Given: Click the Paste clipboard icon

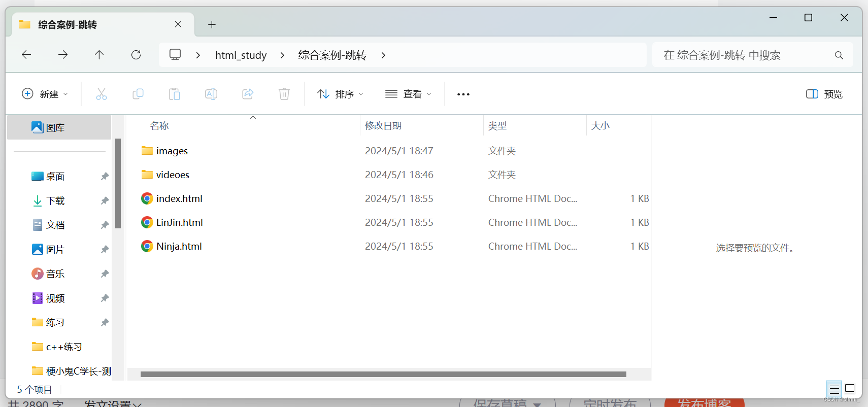Looking at the screenshot, I should point(175,94).
